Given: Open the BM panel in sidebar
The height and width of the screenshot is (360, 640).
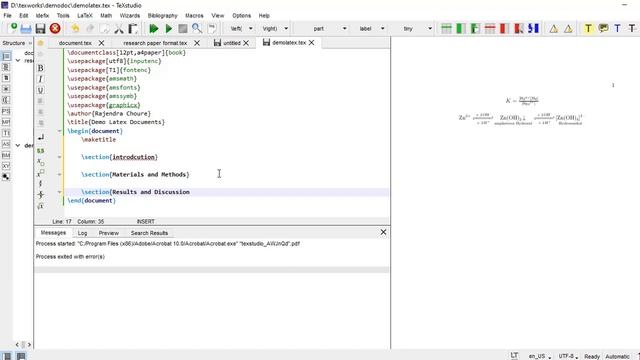Looking at the screenshot, I should (x=6, y=155).
